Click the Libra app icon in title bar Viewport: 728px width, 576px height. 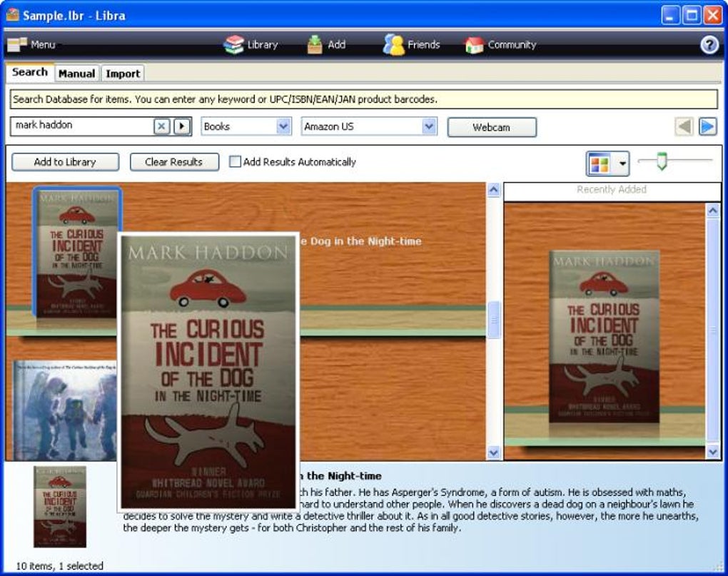(x=13, y=15)
